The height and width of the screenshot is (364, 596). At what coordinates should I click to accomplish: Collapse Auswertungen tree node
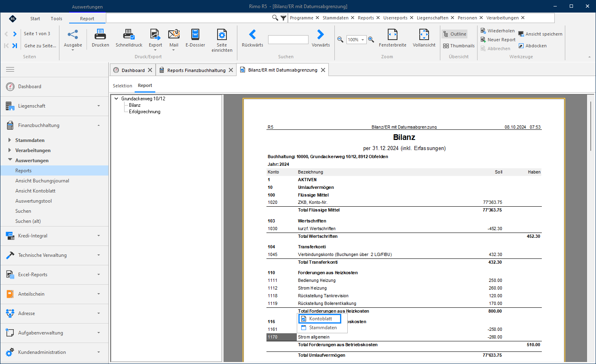tap(10, 160)
